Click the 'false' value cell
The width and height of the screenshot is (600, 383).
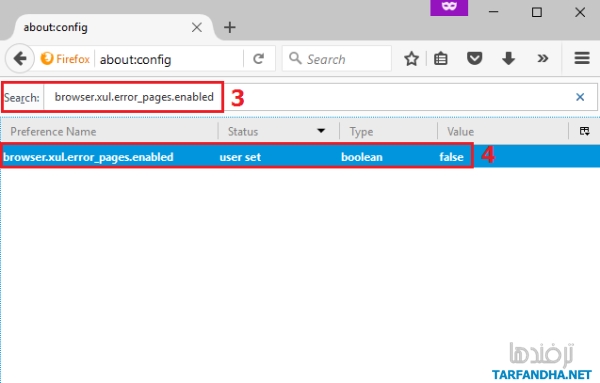(451, 157)
